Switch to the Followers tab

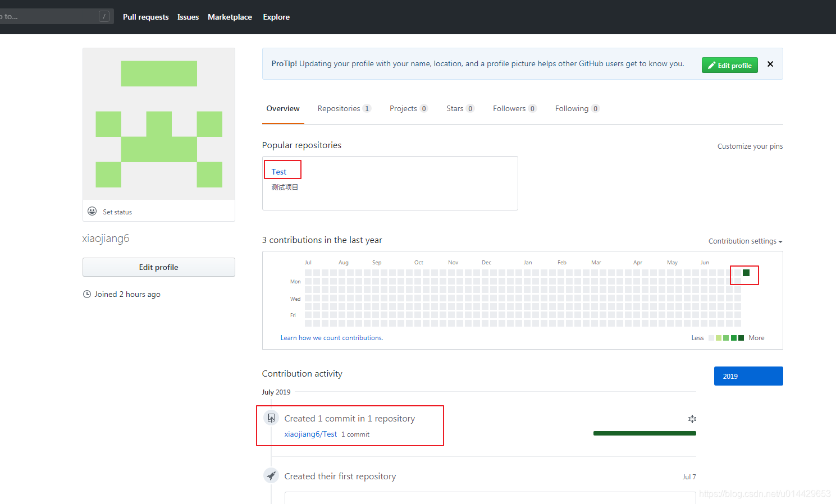point(514,109)
